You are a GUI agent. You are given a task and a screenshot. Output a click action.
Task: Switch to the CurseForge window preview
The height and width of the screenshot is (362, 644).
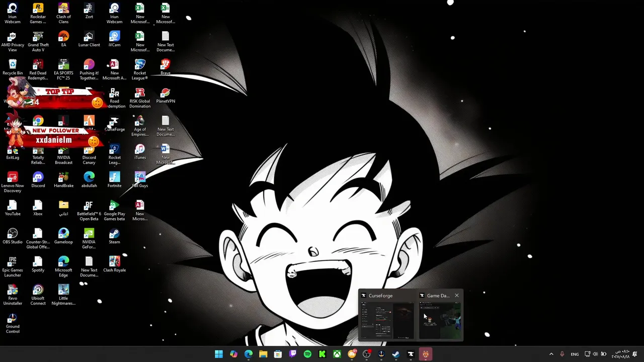386,316
